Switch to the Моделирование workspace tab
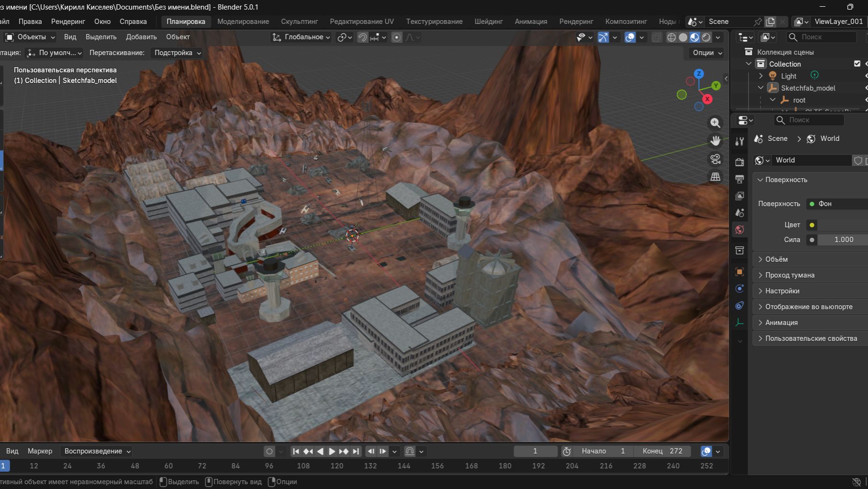Viewport: 868px width, 489px height. pyautogui.click(x=243, y=22)
